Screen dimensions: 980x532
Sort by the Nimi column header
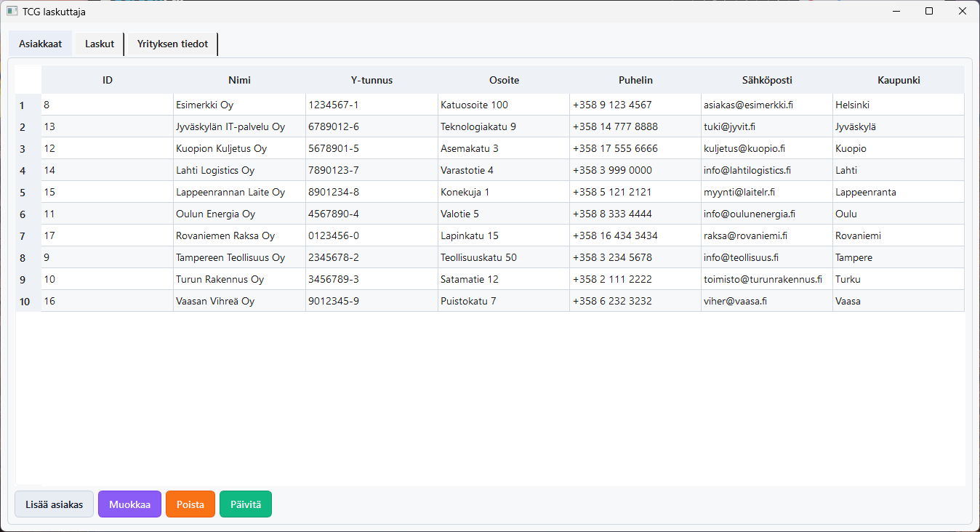pos(239,80)
